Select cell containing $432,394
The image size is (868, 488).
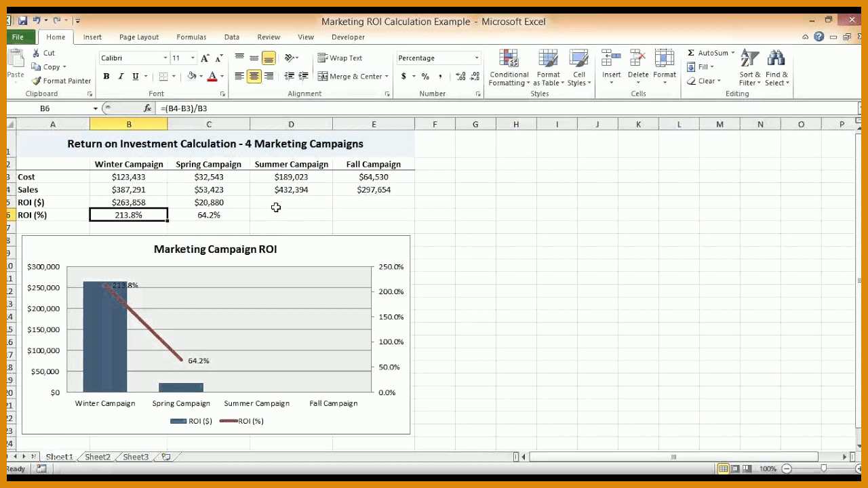tap(291, 190)
